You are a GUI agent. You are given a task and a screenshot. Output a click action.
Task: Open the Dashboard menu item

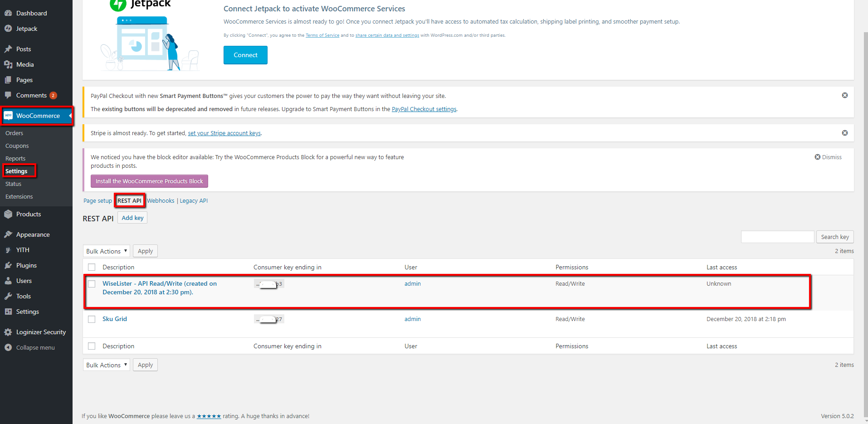click(31, 13)
